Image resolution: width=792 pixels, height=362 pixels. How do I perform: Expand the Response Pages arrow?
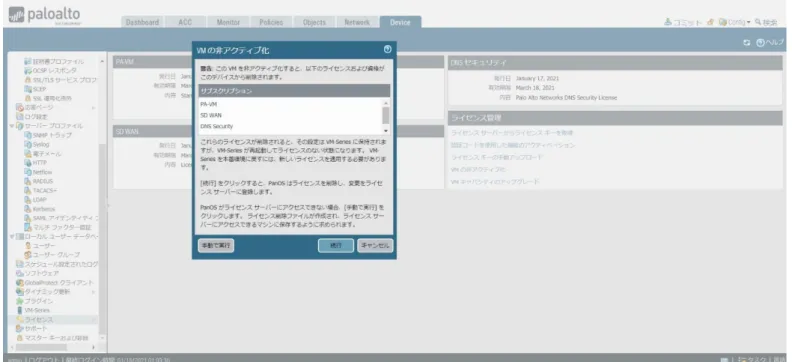(x=93, y=108)
